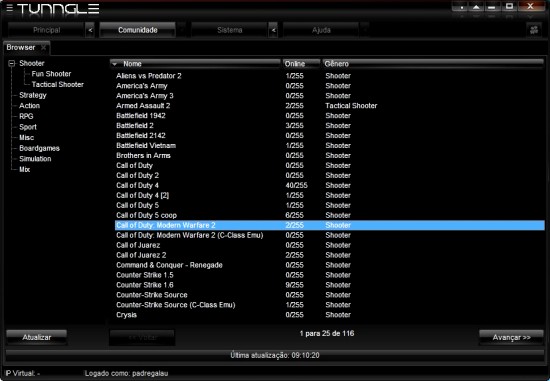Screen dimensions: 550x381
Task: Click the 9/255 online count
Action: click(x=294, y=285)
